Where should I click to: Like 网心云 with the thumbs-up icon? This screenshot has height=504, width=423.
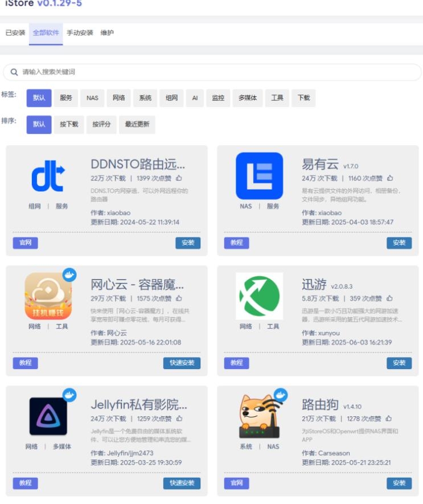[179, 298]
